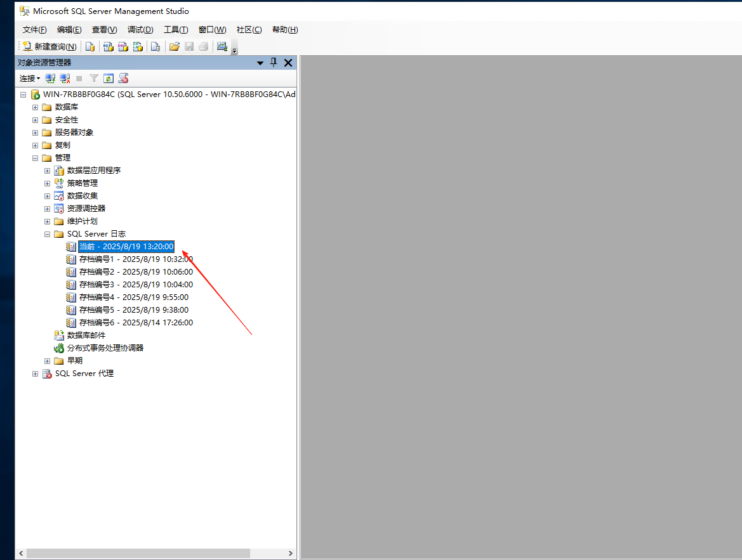The width and height of the screenshot is (742, 560).
Task: Expand the 数据收集 node
Action: coord(48,196)
